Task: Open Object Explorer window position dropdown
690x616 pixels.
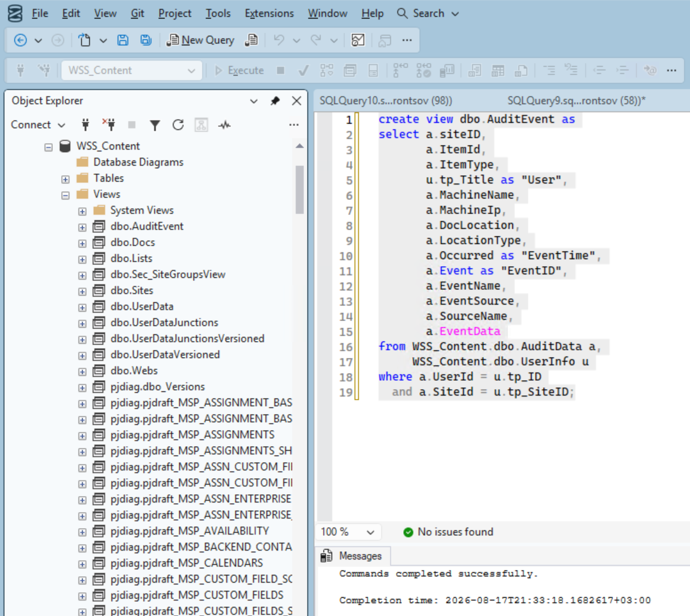Action: (x=254, y=101)
